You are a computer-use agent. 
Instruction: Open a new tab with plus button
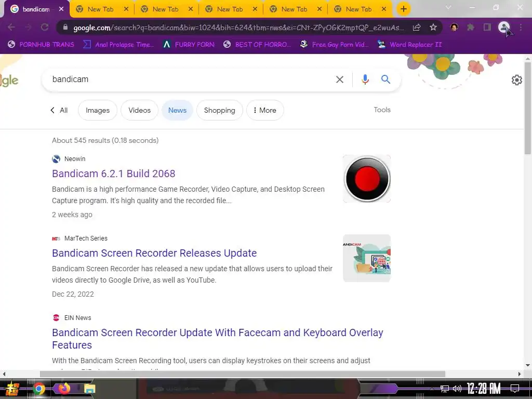(403, 9)
